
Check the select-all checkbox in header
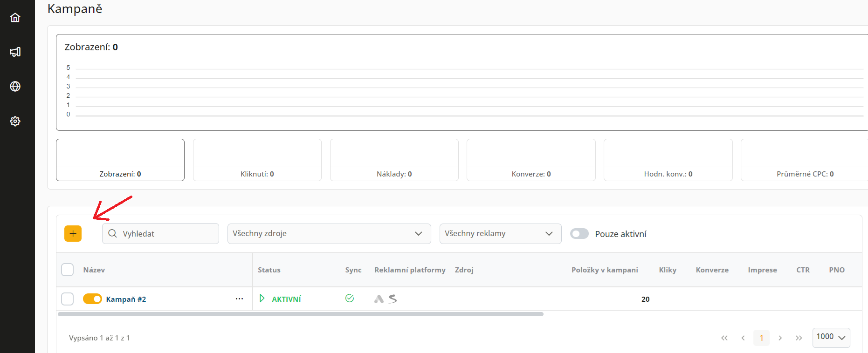tap(68, 270)
